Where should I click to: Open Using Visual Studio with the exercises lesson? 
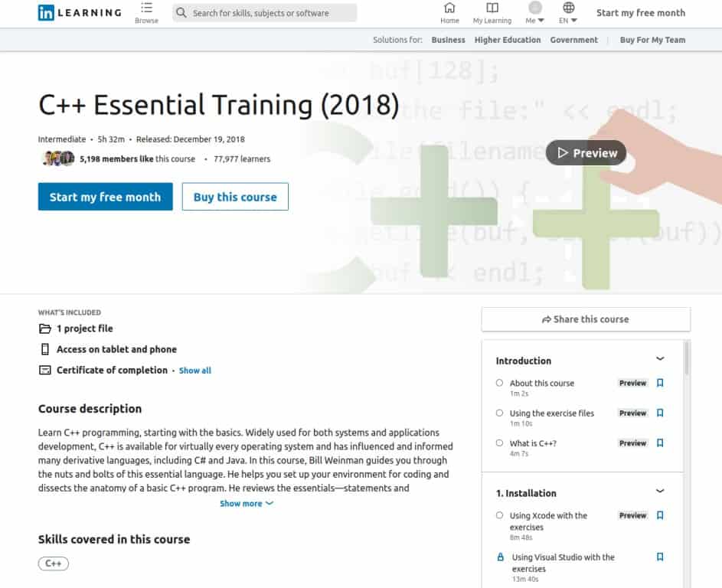[563, 563]
